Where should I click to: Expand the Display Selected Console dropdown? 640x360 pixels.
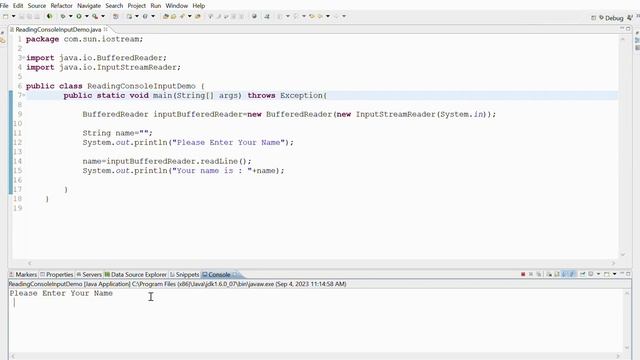[x=598, y=274]
